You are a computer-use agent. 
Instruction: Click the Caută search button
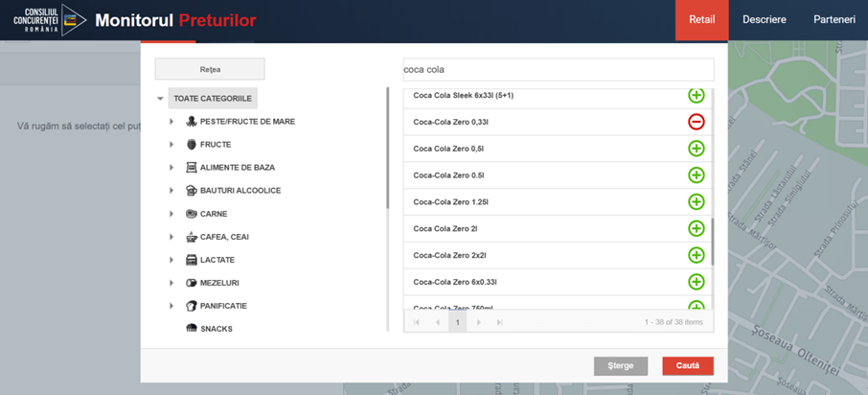pos(688,366)
